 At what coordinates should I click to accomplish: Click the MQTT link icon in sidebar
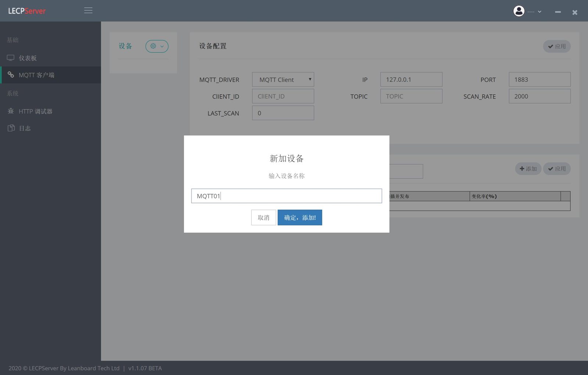tap(11, 75)
